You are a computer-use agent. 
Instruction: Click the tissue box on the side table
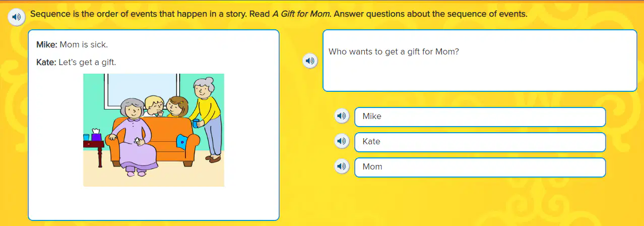[x=96, y=135]
